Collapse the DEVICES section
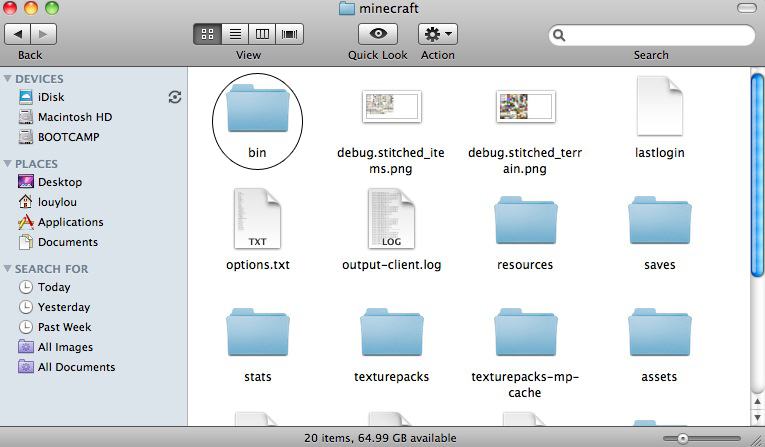This screenshot has height=447, width=765. pos(7,79)
